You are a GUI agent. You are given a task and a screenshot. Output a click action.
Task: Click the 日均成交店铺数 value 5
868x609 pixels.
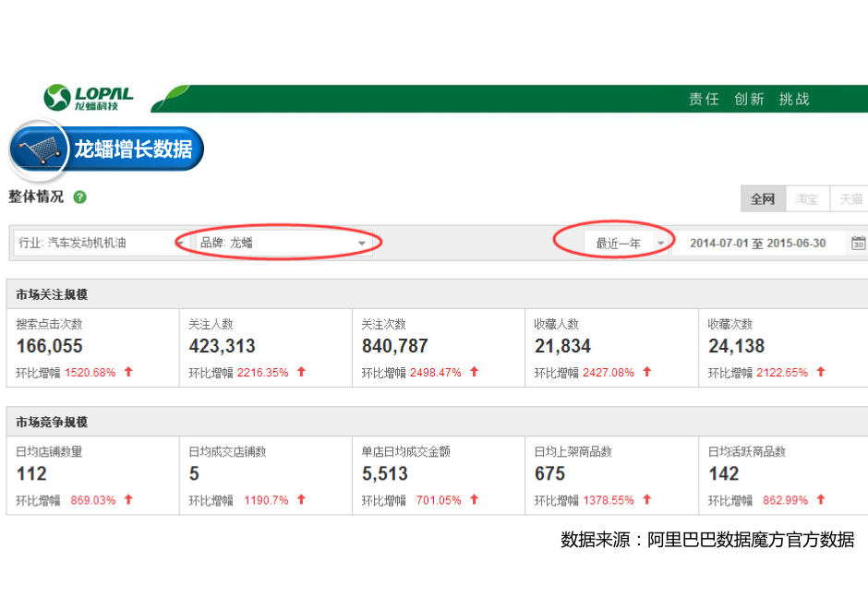click(194, 474)
